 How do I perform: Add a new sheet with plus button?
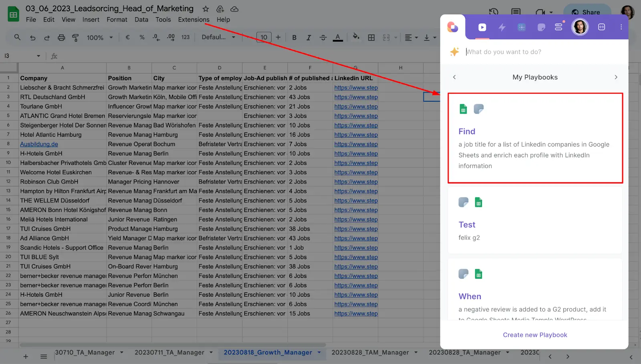pyautogui.click(x=26, y=356)
